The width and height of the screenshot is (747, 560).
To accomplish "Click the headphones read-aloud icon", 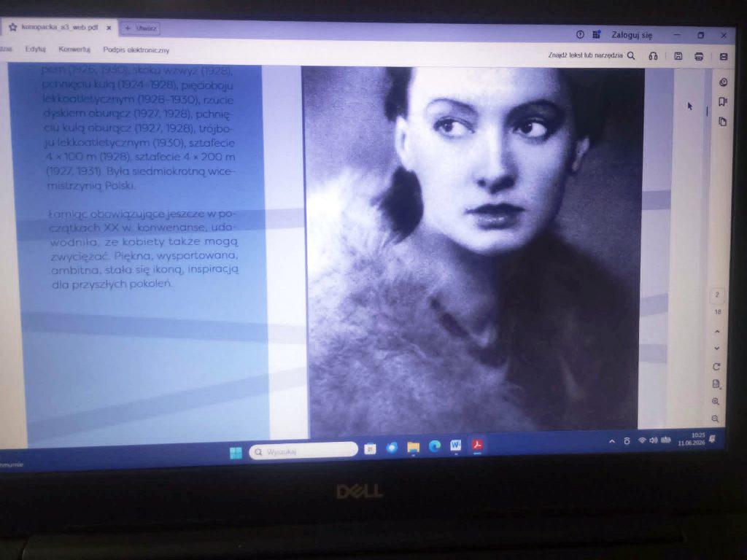I will click(x=653, y=56).
